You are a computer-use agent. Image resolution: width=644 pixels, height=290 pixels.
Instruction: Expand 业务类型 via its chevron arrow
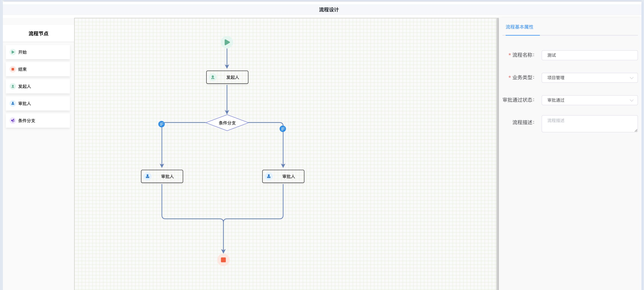632,78
